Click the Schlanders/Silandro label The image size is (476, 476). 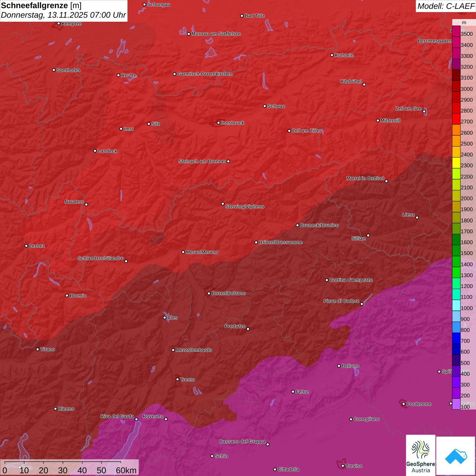[101, 258]
